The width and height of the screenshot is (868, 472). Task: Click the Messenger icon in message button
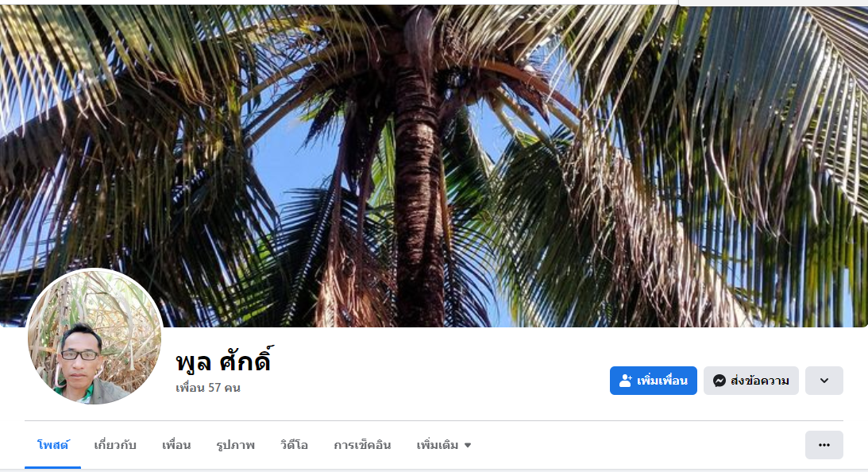tap(719, 381)
